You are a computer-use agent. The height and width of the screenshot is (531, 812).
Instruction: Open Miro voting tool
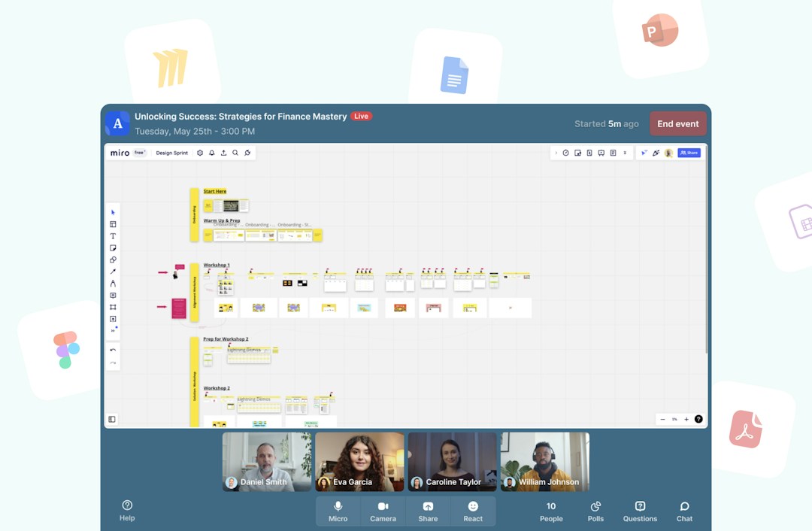(x=577, y=153)
